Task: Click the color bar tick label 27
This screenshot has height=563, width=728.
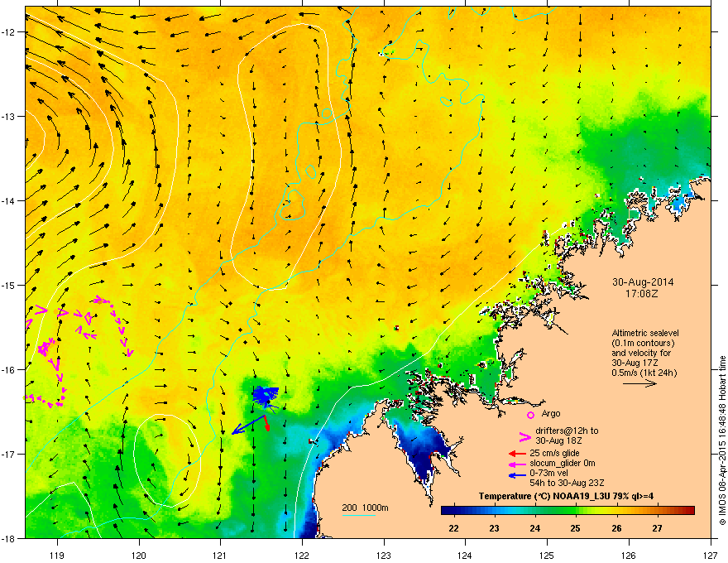Action: (657, 528)
